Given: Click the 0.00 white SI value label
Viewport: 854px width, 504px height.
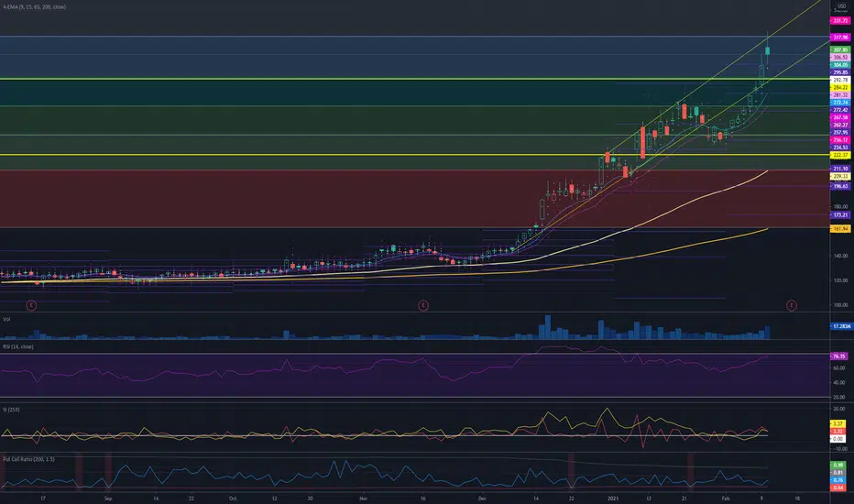Looking at the screenshot, I should [x=838, y=439].
